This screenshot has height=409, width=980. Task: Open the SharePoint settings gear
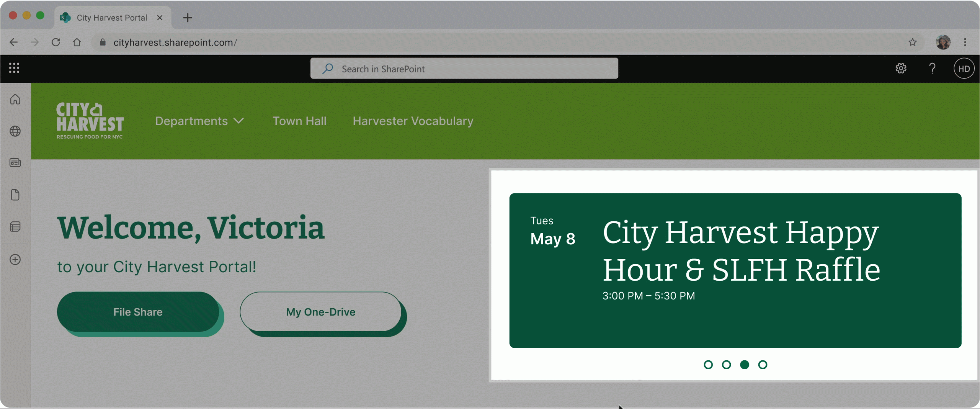point(901,68)
